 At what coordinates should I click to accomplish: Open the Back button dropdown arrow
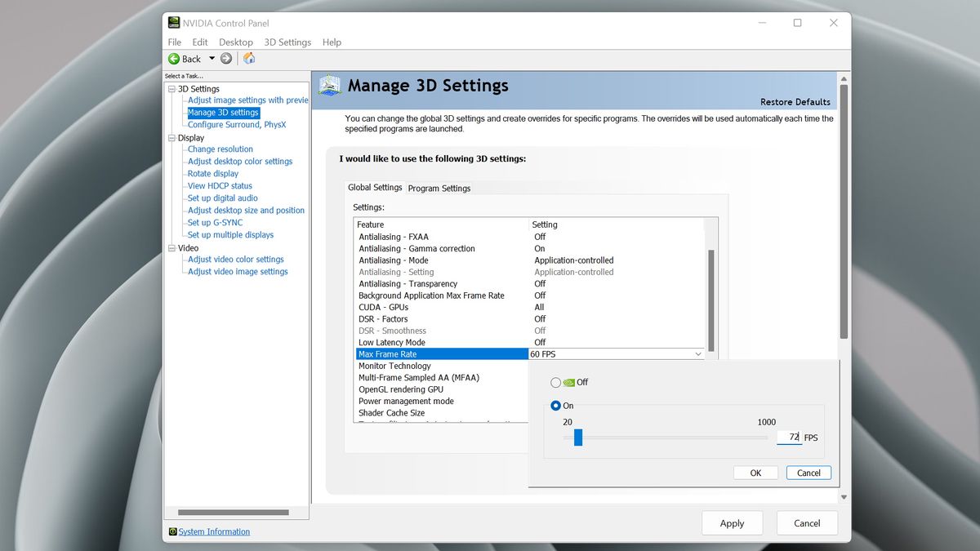click(211, 58)
